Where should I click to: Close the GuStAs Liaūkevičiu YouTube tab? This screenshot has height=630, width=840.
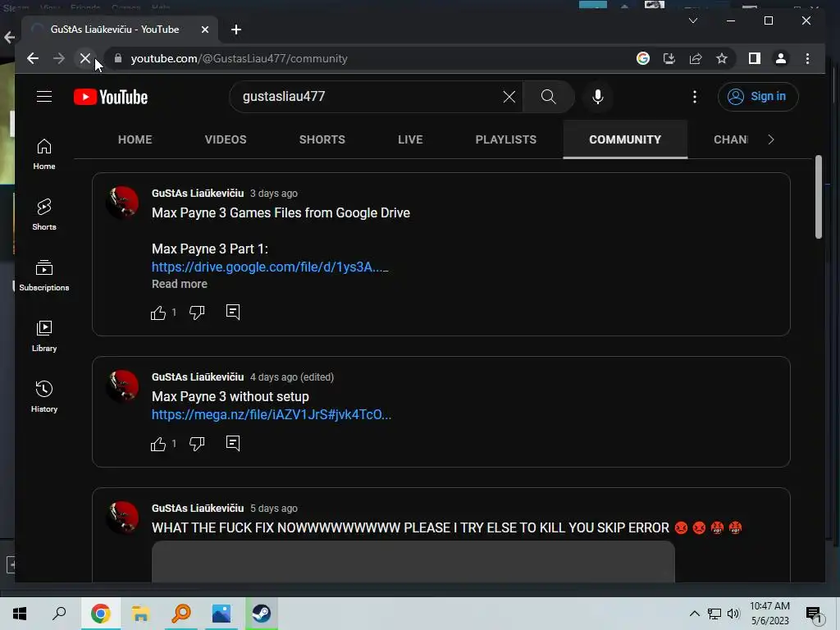pos(204,30)
